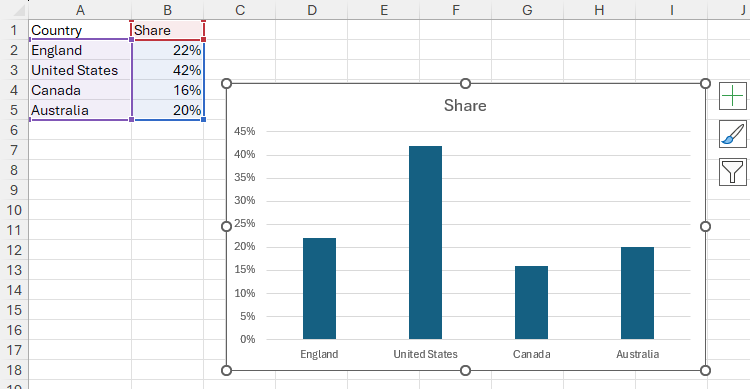
Task: Click the "England" category axis label
Action: pyautogui.click(x=319, y=354)
